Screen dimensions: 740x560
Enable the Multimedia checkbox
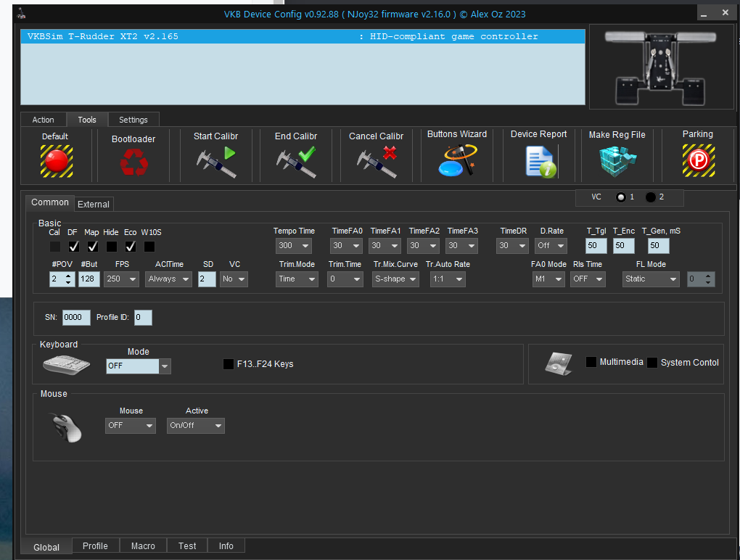pos(591,362)
